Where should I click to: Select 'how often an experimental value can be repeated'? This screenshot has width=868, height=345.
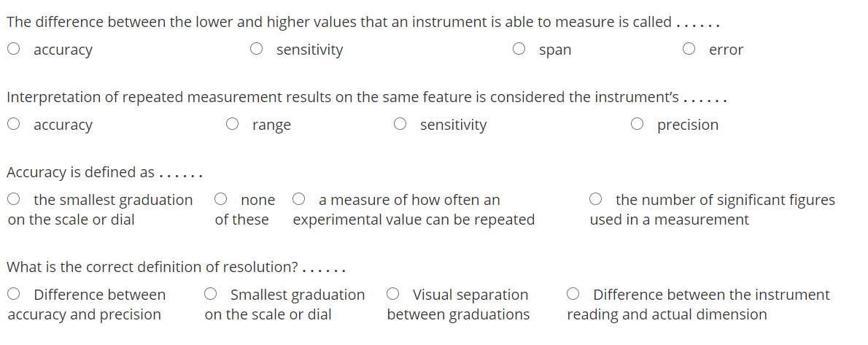[x=299, y=199]
